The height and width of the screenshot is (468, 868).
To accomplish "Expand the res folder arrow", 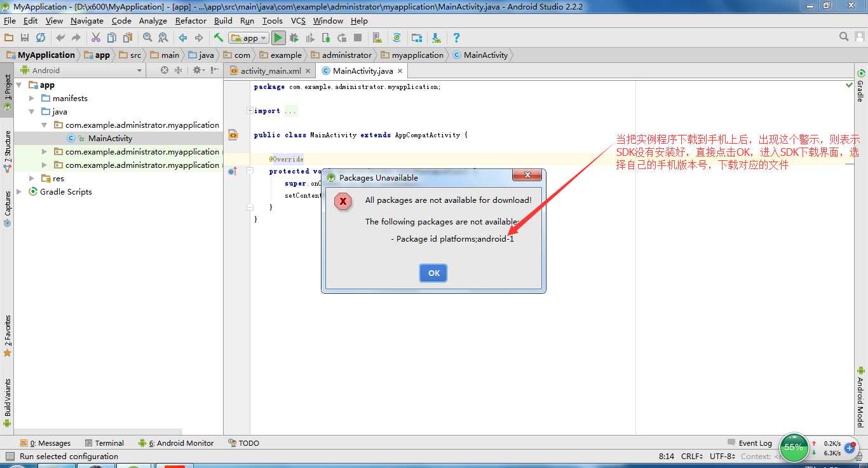I will point(32,179).
